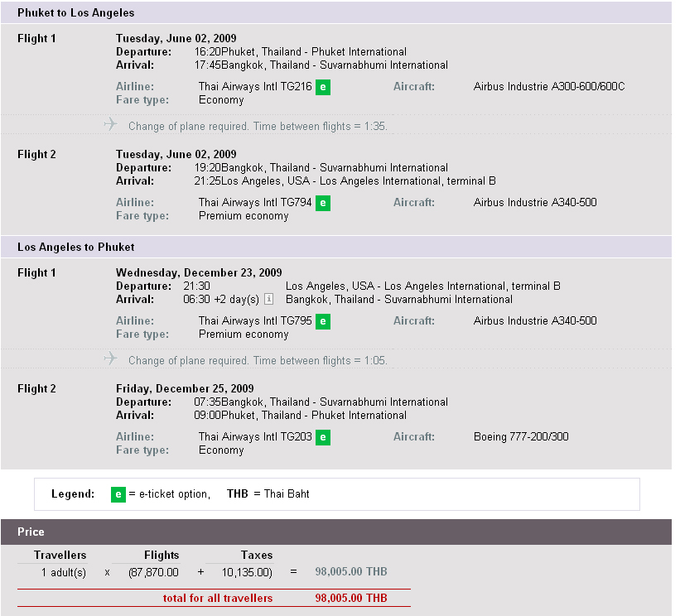
Task: Click 'Time between flights = 1:05' notice
Action: click(x=320, y=360)
